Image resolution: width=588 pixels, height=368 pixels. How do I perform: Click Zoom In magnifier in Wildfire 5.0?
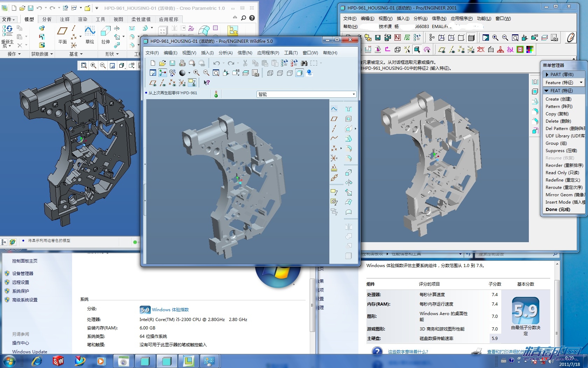196,73
